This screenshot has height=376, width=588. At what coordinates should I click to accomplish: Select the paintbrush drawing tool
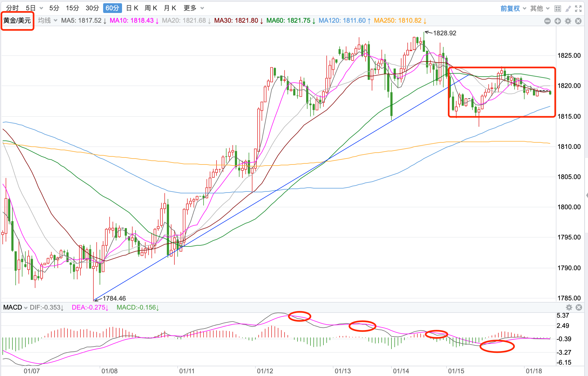[x=568, y=8]
